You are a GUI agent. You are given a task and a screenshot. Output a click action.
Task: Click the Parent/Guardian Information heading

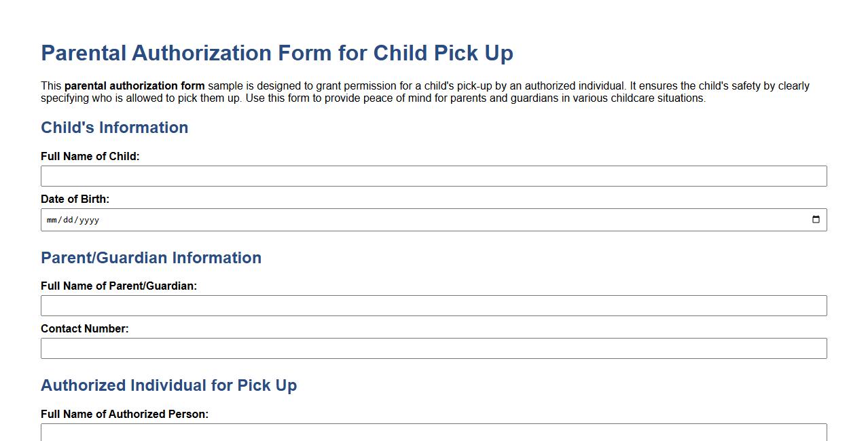(151, 258)
